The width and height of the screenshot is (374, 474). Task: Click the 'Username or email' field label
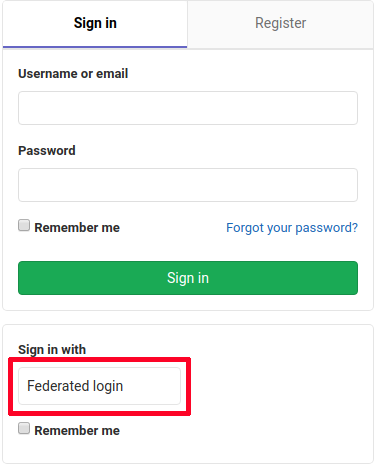(x=73, y=74)
